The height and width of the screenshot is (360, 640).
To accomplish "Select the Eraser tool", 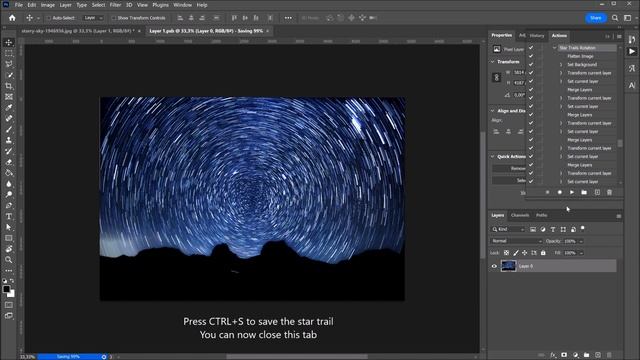I will pos(9,162).
